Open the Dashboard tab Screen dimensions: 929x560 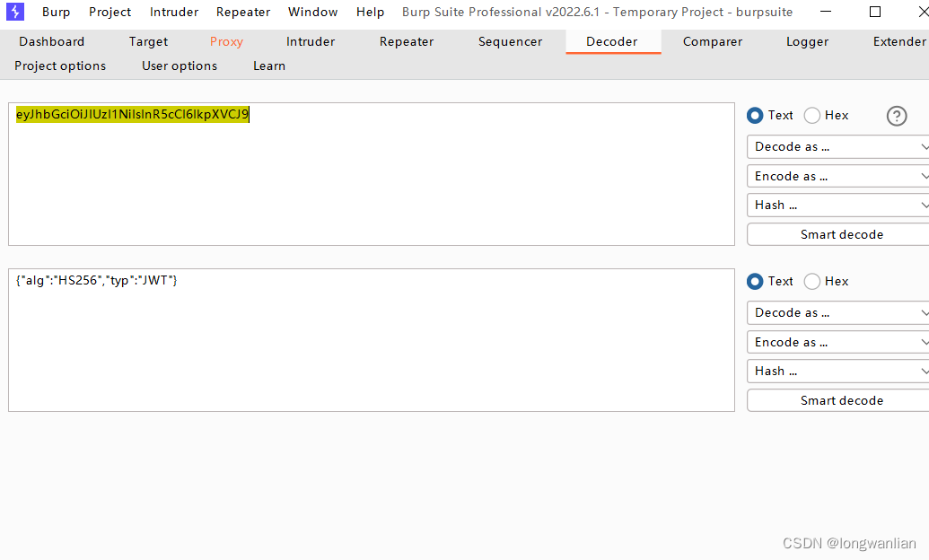[51, 41]
